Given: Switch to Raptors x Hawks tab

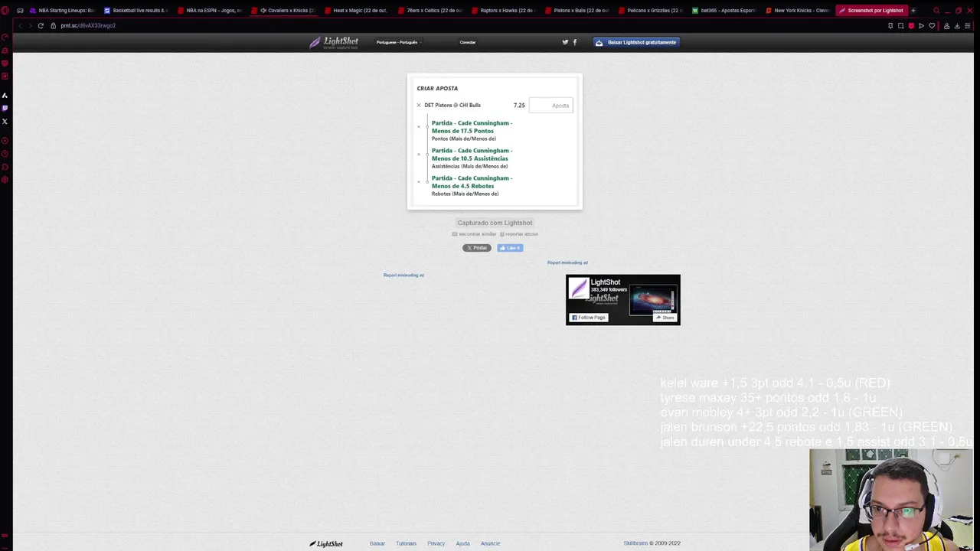Looking at the screenshot, I should pyautogui.click(x=502, y=10).
